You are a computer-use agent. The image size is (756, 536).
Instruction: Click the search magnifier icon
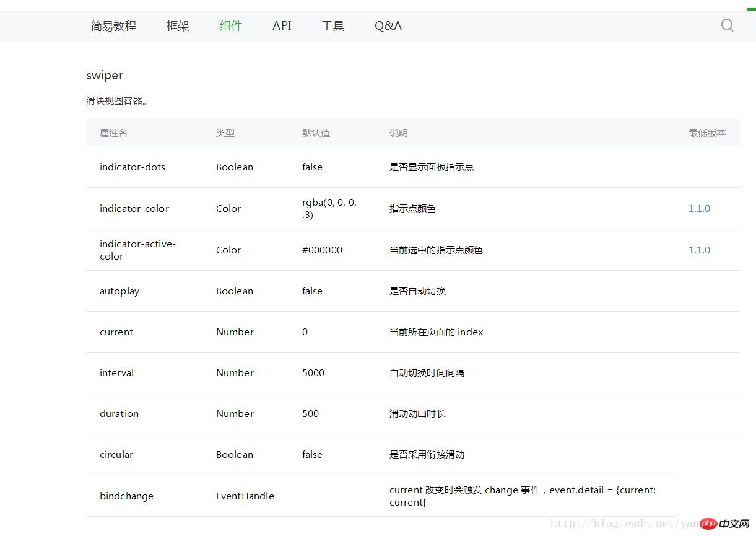click(727, 25)
